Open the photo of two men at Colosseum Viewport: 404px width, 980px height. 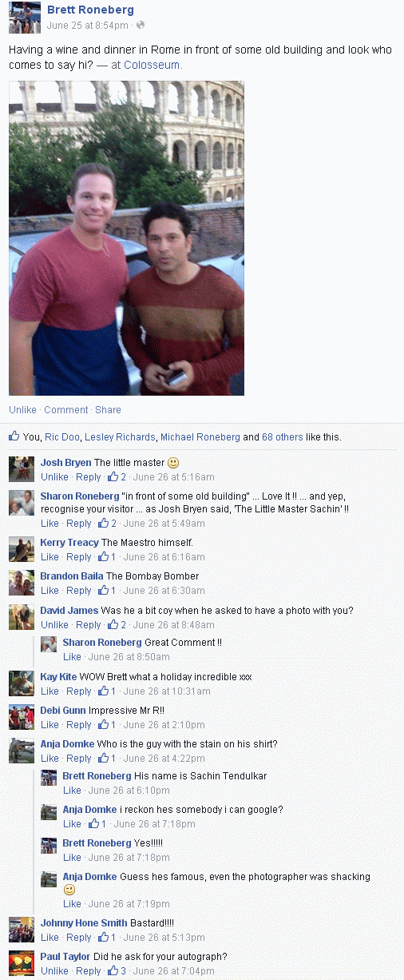[126, 238]
